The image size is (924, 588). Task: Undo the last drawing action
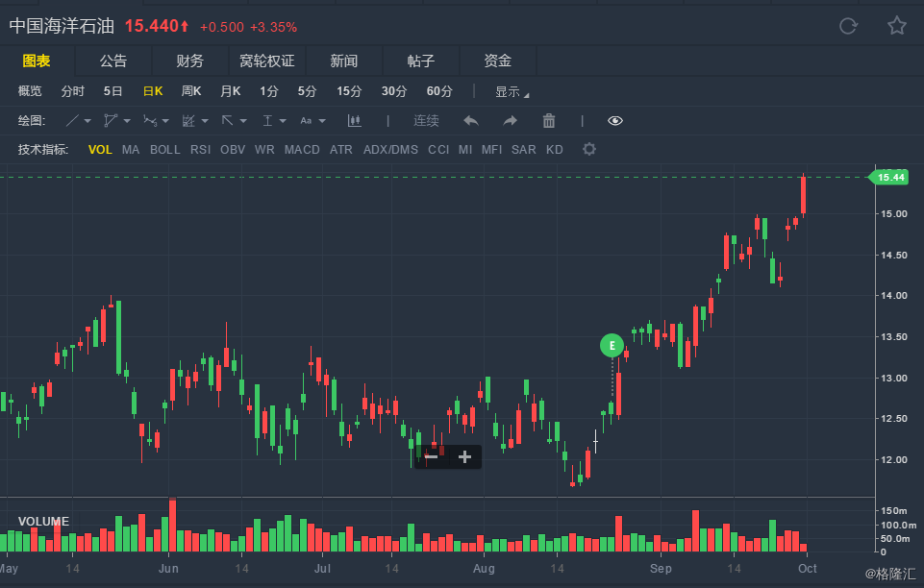tap(471, 121)
